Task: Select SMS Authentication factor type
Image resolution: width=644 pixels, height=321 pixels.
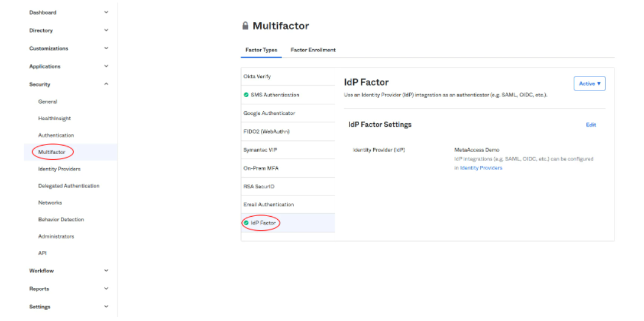Action: [x=288, y=95]
